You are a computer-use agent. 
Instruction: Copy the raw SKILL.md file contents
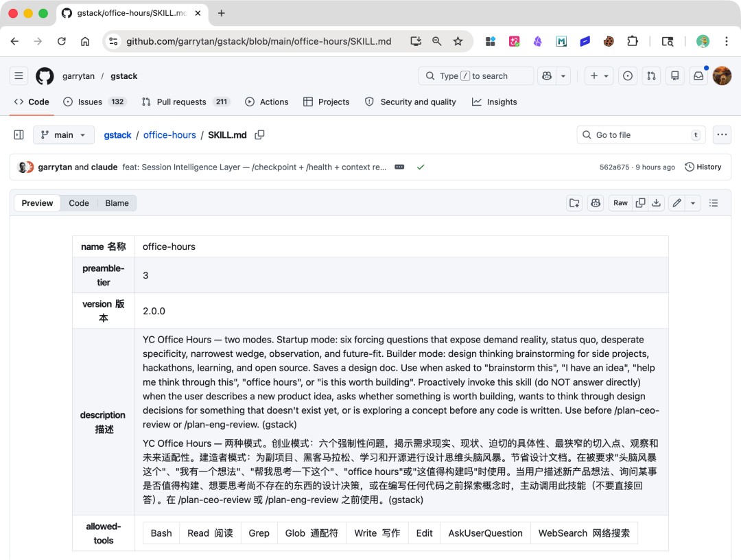(640, 203)
